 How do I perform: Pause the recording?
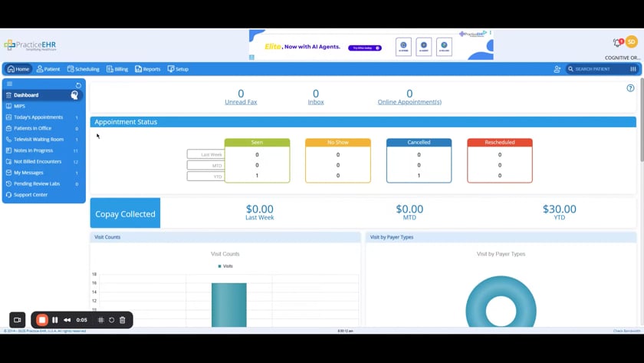(55, 320)
